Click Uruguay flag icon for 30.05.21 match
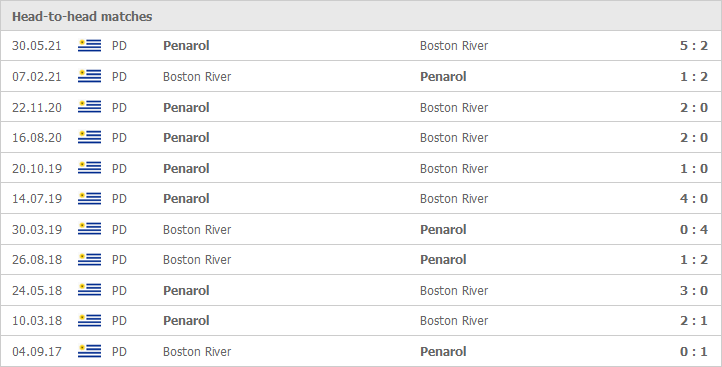The width and height of the screenshot is (722, 367). point(89,46)
